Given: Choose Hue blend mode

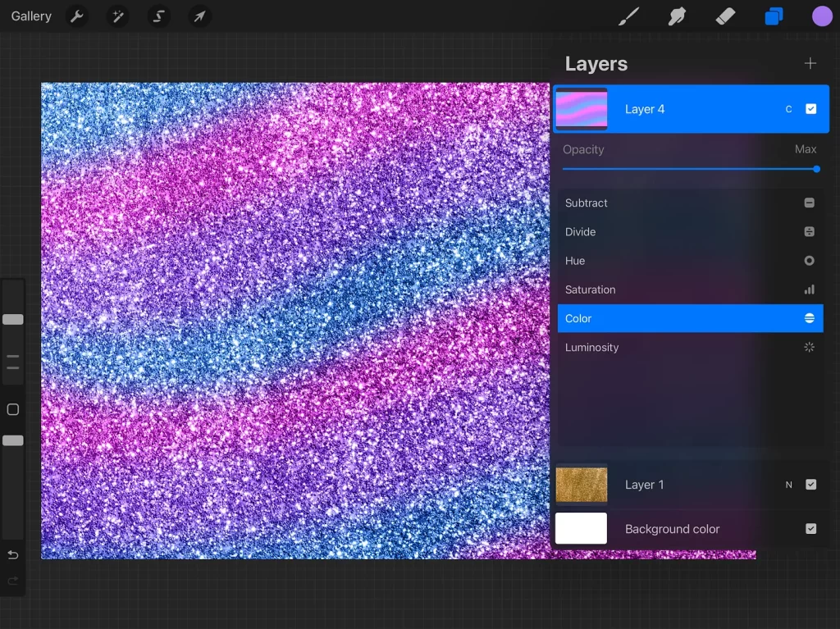Looking at the screenshot, I should pyautogui.click(x=690, y=261).
